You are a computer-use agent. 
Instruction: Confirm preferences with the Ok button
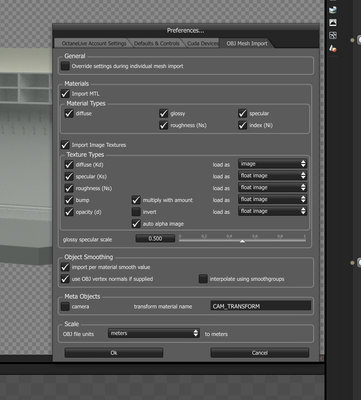pos(114,353)
